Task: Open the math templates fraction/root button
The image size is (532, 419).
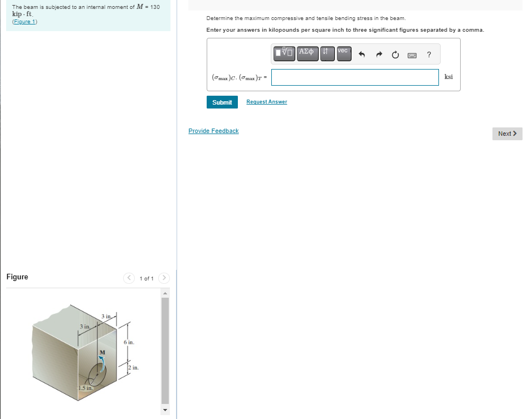Action: point(284,53)
